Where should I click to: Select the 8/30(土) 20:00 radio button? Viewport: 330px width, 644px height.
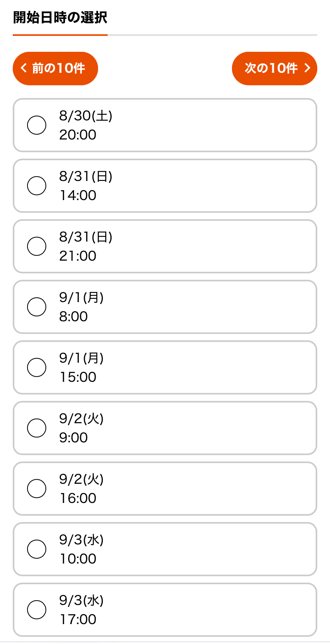[37, 125]
